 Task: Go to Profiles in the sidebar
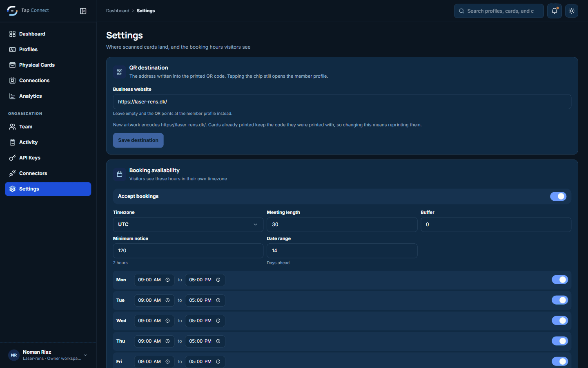48,49
